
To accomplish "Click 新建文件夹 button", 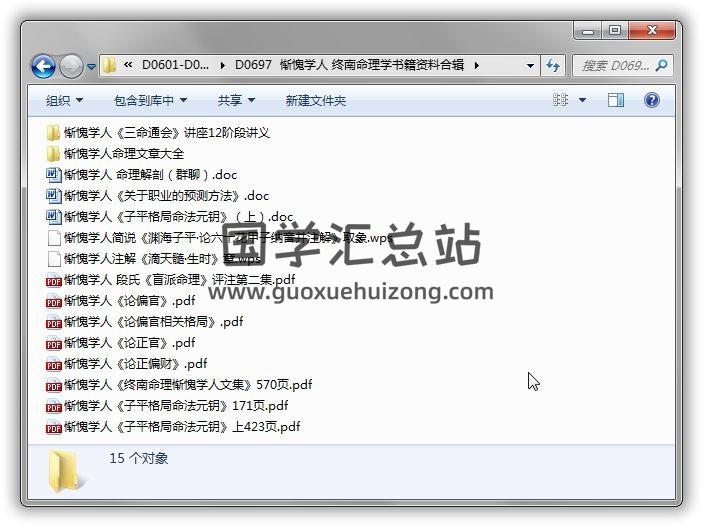I will point(316,100).
